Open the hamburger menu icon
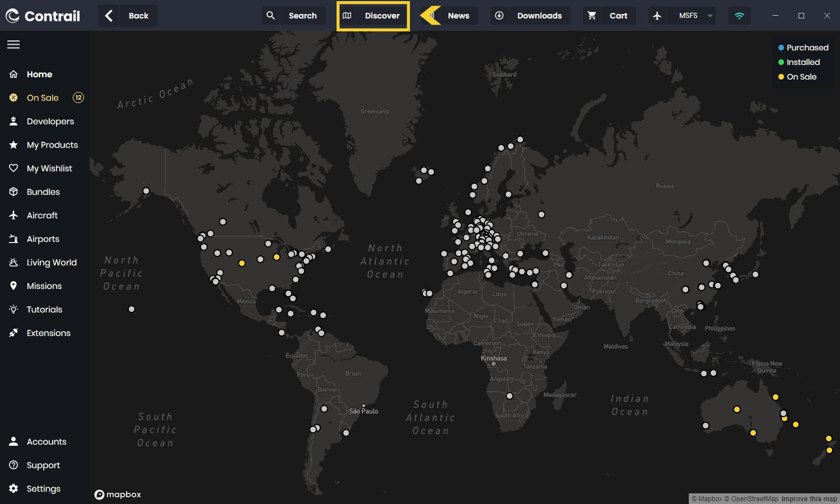The width and height of the screenshot is (840, 504). (13, 45)
